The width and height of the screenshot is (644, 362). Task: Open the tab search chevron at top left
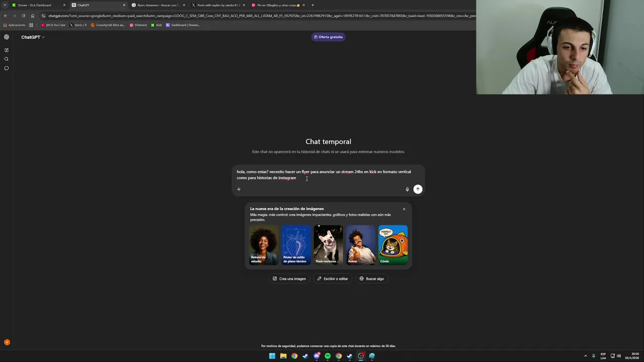(5, 5)
